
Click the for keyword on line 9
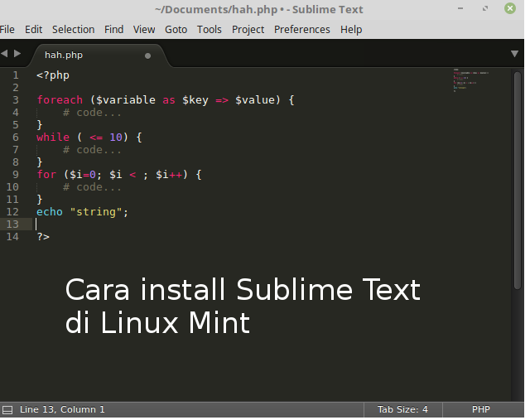[46, 175]
